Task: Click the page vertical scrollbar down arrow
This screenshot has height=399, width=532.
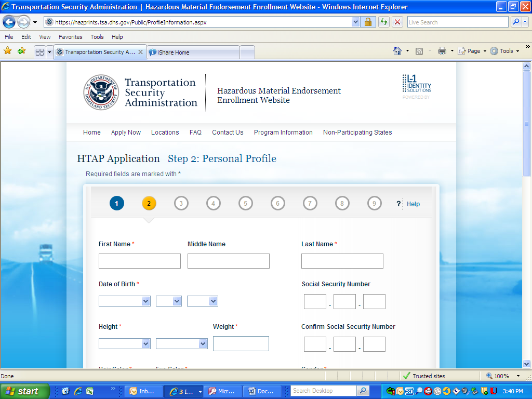Action: coord(527,364)
